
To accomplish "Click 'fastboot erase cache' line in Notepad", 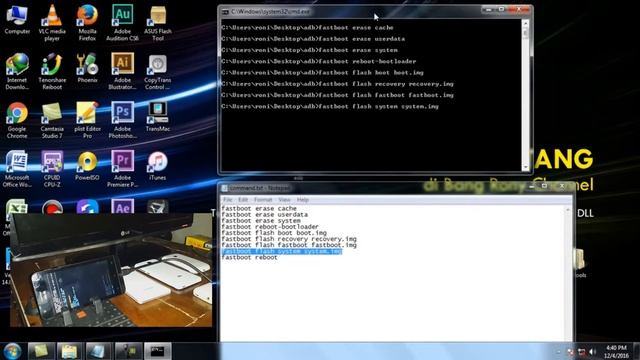I will click(x=259, y=209).
